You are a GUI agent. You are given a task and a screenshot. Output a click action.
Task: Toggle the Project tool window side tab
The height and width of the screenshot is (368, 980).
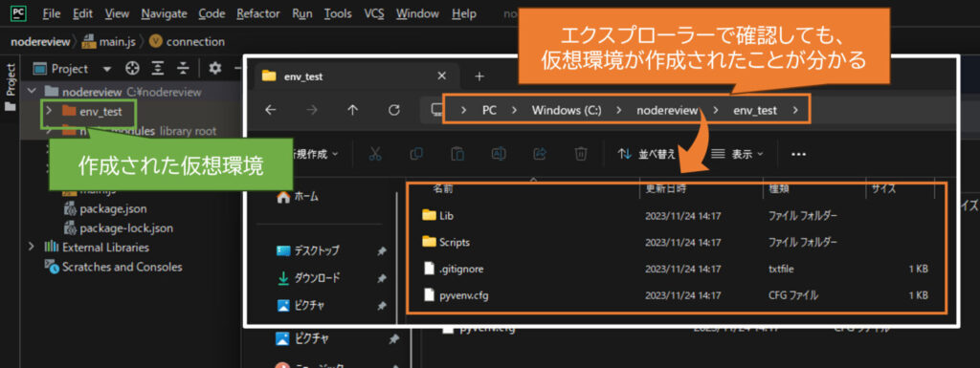click(10, 87)
